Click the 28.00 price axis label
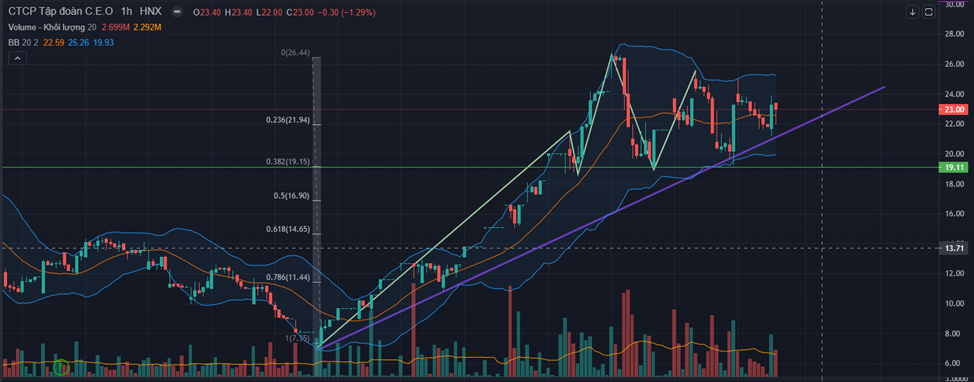Image resolution: width=974 pixels, height=382 pixels. point(954,34)
